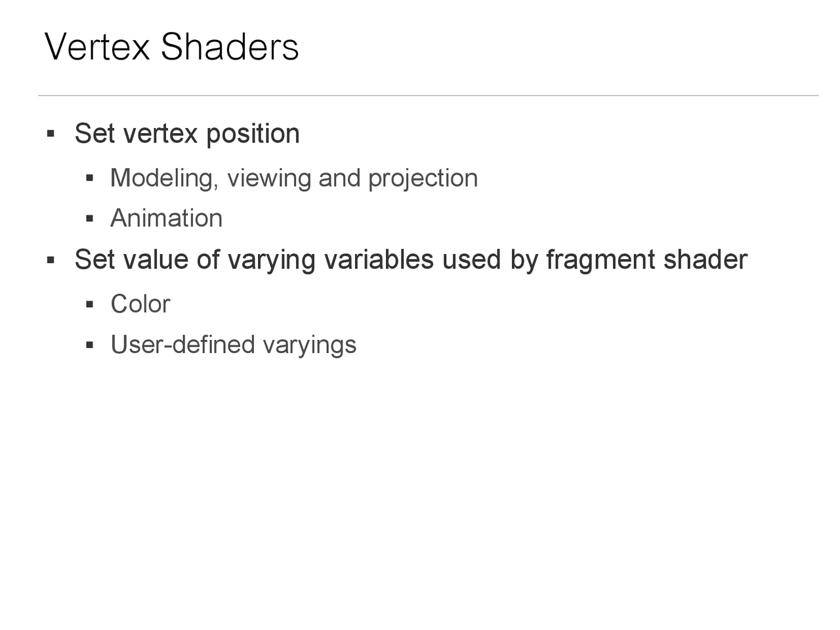Screen dimensions: 840x630
Task: Click the bullet marker beside "Modeling, viewing and projection"
Action: [x=90, y=178]
